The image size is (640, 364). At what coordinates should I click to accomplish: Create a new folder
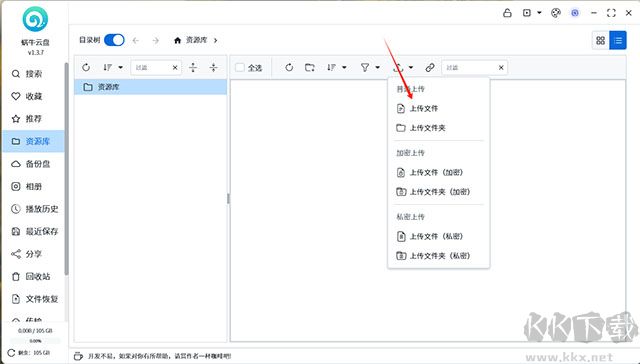click(310, 67)
